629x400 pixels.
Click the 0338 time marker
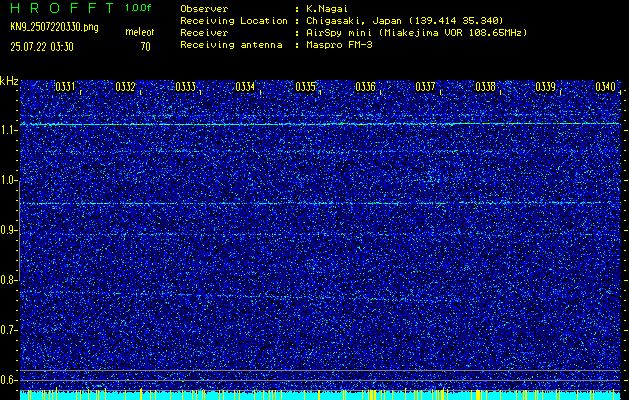pyautogui.click(x=485, y=87)
